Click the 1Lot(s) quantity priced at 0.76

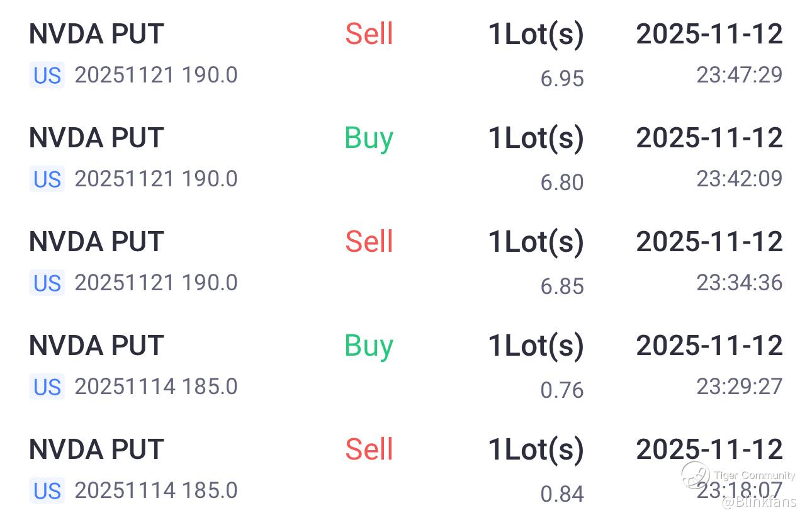[536, 346]
